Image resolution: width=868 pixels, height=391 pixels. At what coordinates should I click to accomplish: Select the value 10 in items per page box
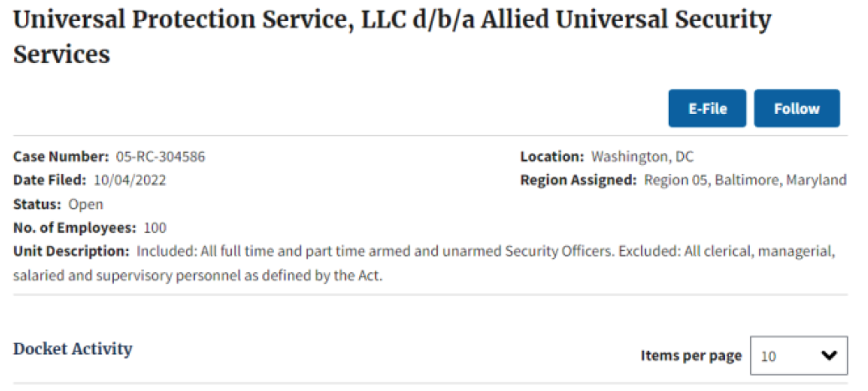tap(768, 356)
